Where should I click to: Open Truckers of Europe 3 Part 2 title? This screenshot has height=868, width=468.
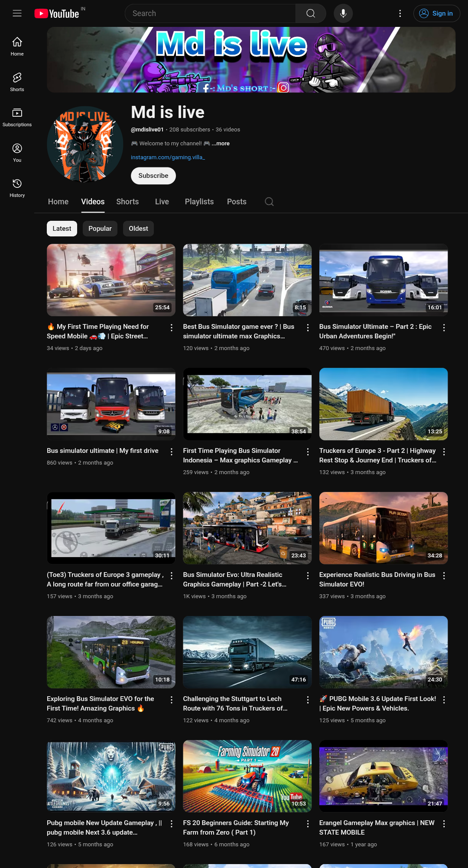point(378,455)
